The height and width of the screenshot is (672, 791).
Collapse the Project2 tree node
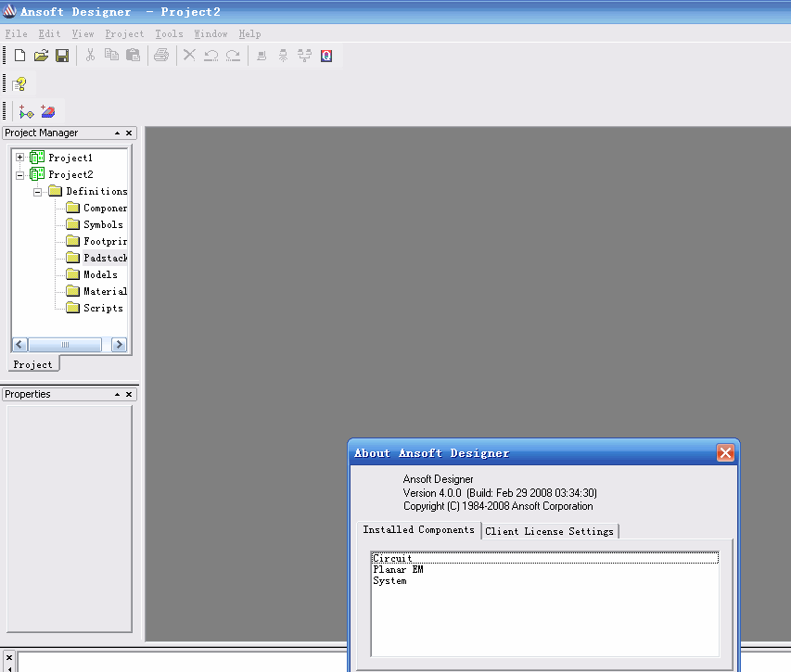coord(19,175)
